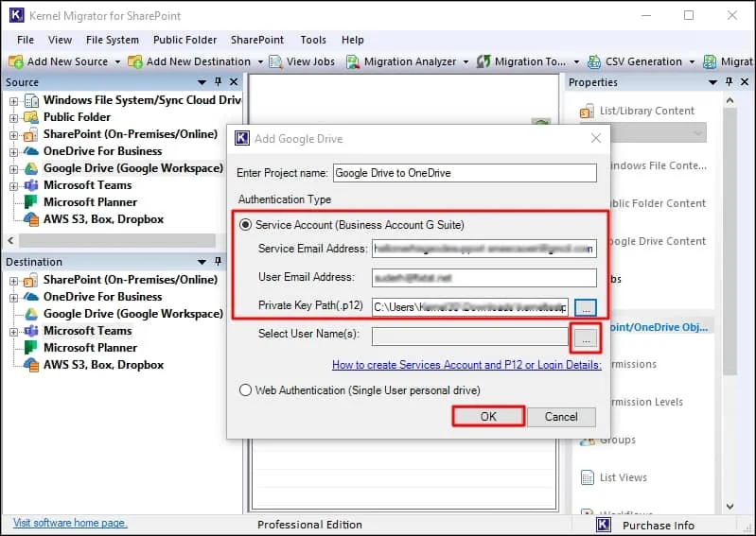The image size is (756, 536).
Task: Click Microsoft Teams icon in Source panel
Action: pyautogui.click(x=31, y=185)
